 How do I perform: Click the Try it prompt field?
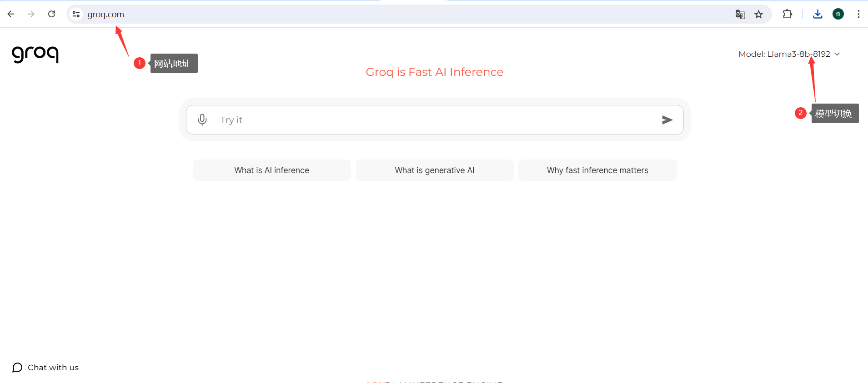point(435,120)
